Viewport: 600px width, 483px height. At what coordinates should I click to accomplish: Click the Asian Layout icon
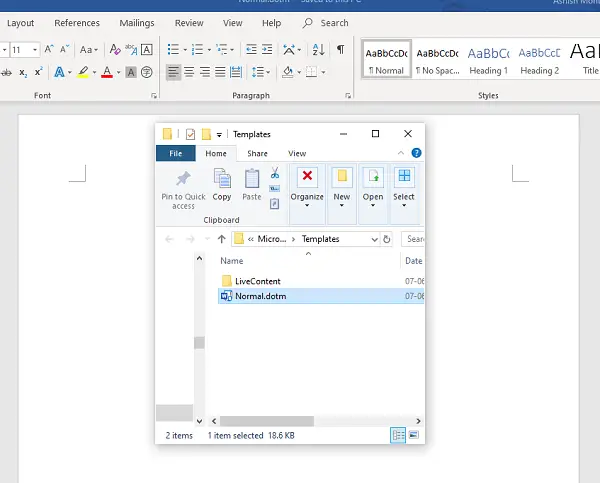coord(289,49)
